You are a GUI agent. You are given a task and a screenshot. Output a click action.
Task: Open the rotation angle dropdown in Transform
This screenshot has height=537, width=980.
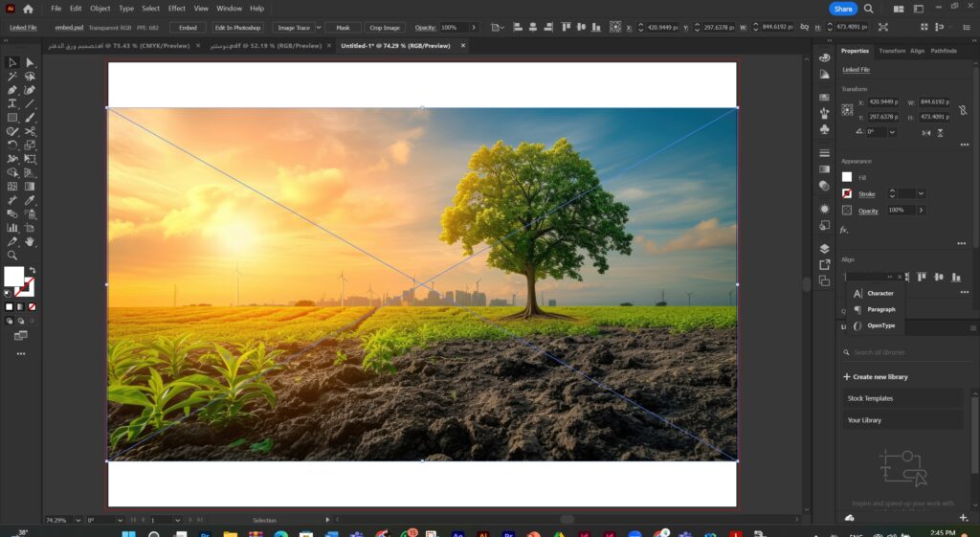892,132
